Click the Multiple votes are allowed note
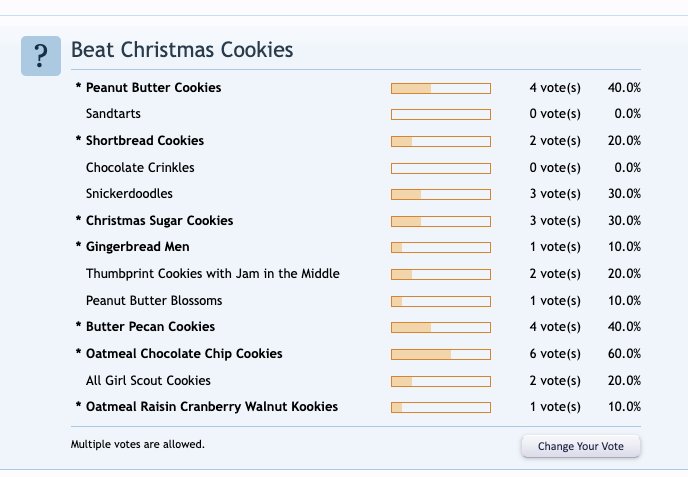This screenshot has width=688, height=477. [138, 445]
